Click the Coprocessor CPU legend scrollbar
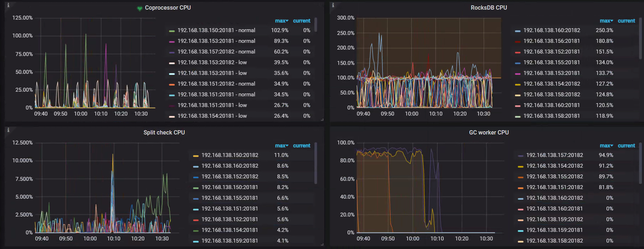 316,25
